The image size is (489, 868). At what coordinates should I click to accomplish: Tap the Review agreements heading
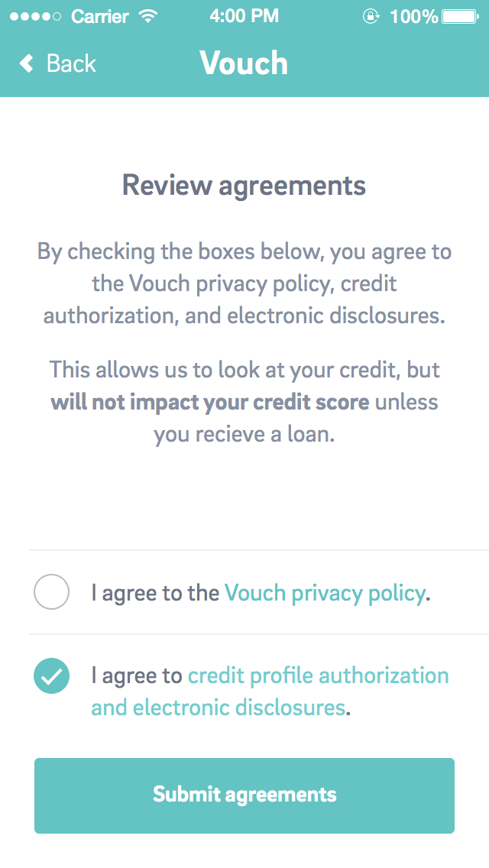244,186
